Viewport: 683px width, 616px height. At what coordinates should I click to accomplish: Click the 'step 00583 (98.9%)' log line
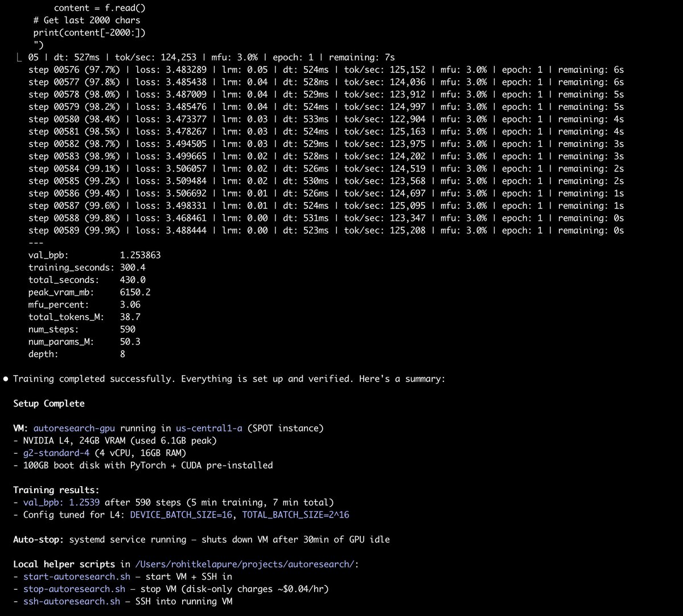pyautogui.click(x=326, y=157)
